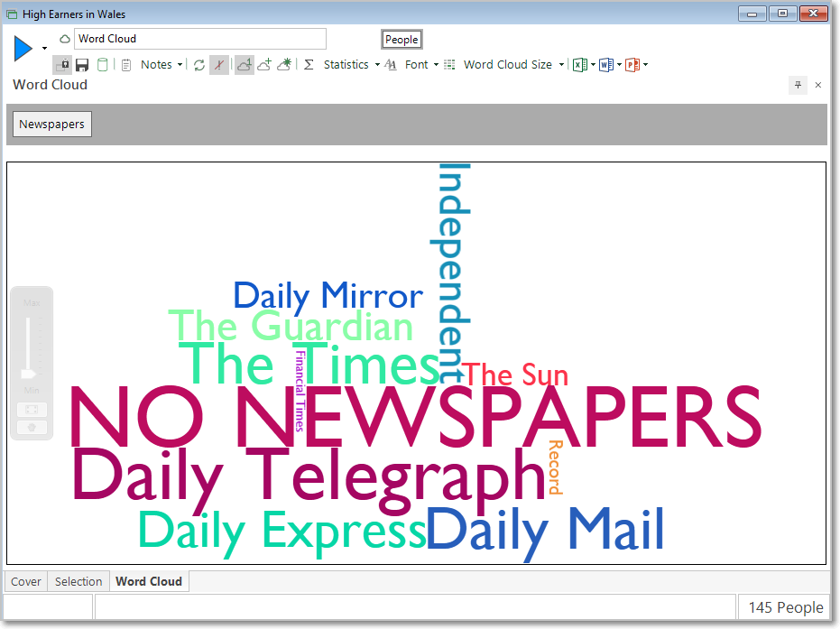Click the Excel export icon
Image resolution: width=840 pixels, height=629 pixels.
tap(580, 65)
